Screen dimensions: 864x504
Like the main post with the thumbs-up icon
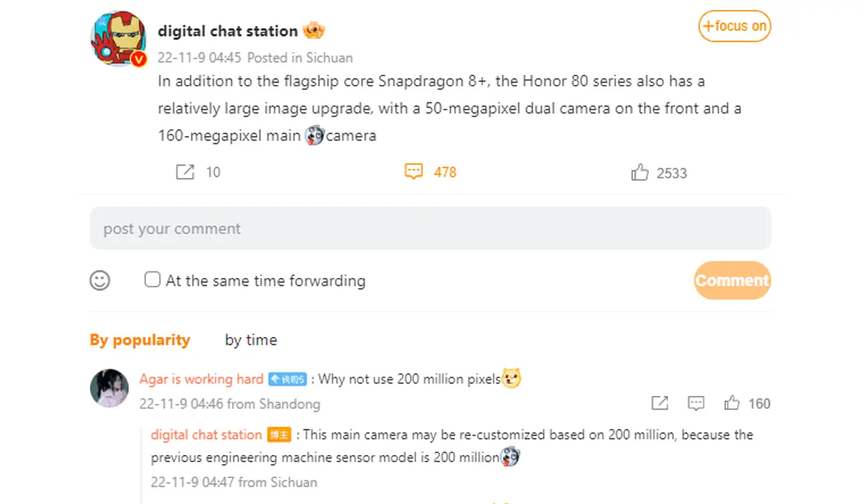point(640,171)
